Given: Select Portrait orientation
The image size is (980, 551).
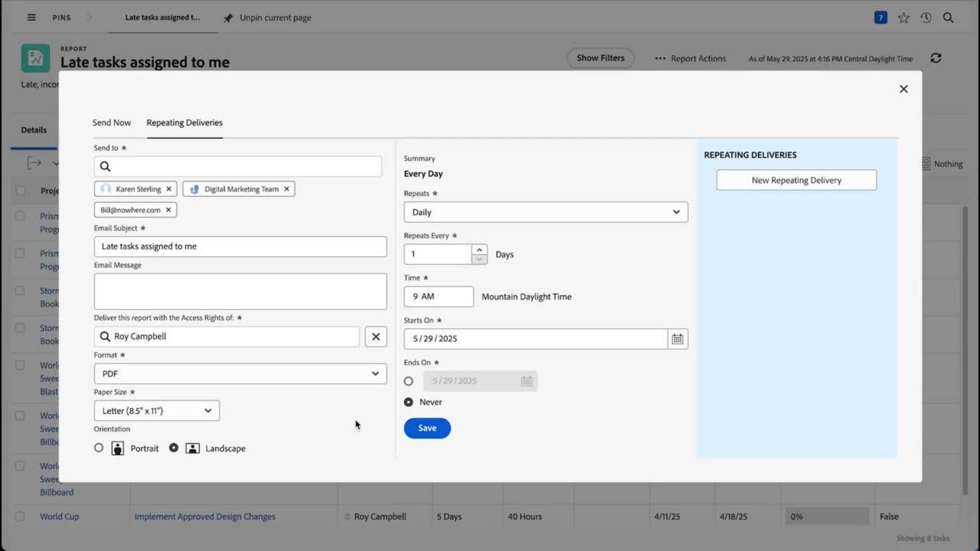Looking at the screenshot, I should (99, 448).
